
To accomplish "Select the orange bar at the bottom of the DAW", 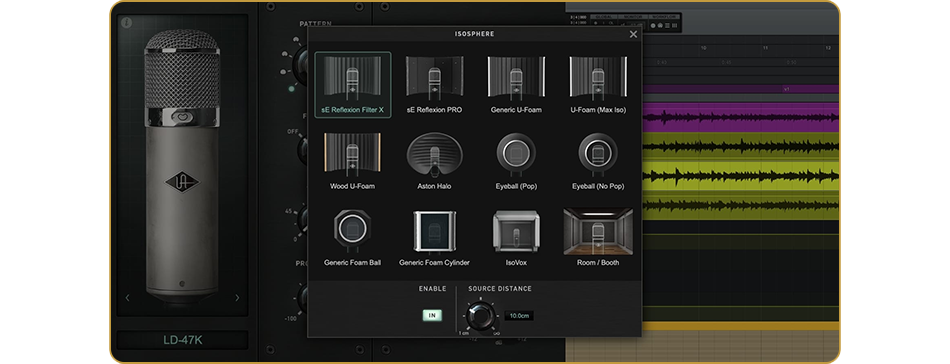I will coord(740,326).
